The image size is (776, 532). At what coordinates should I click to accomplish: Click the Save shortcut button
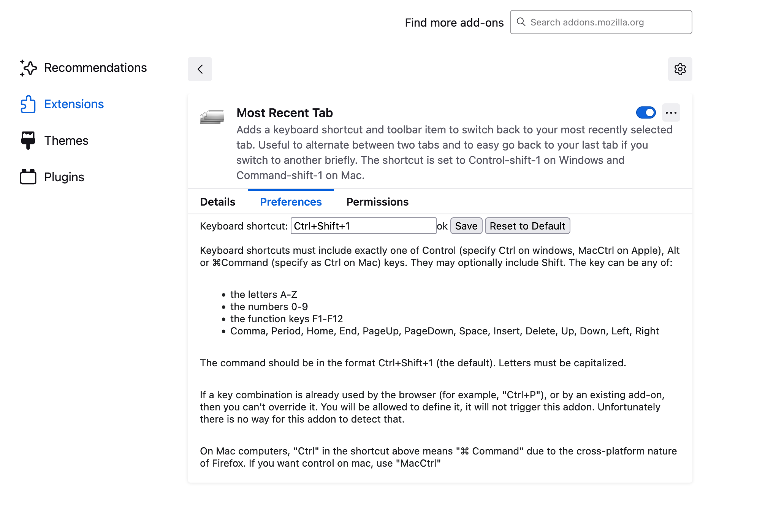click(466, 226)
